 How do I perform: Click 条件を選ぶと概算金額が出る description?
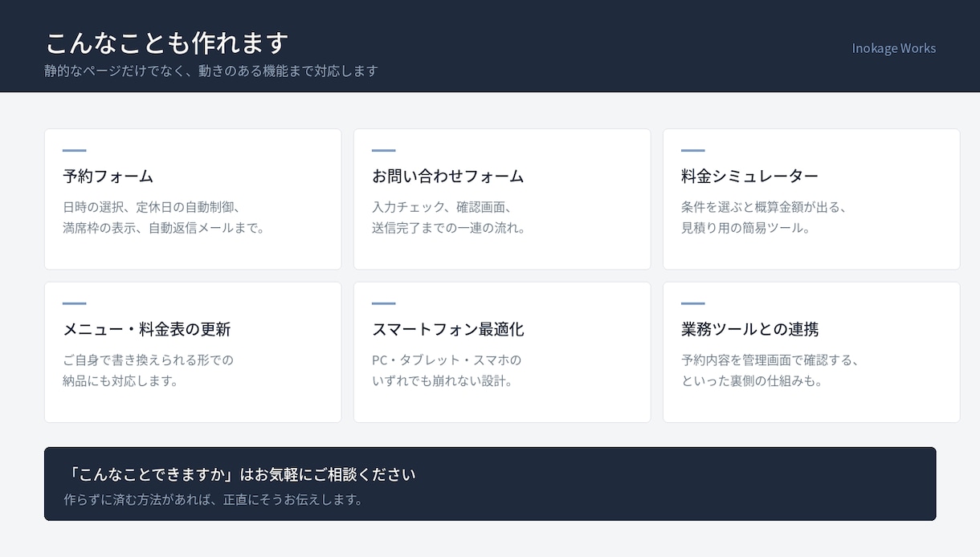pos(764,218)
